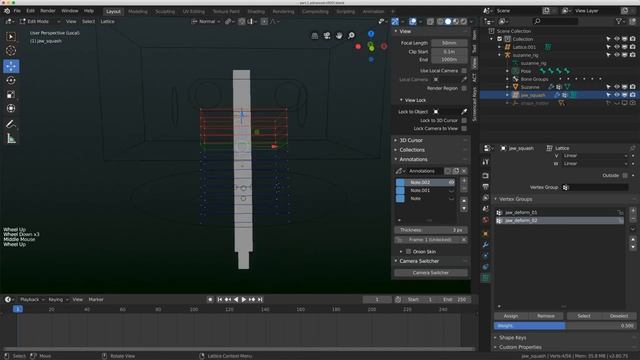This screenshot has width=640, height=360.
Task: Open Modifiers properties tab wrench icon
Action: [x=485, y=245]
